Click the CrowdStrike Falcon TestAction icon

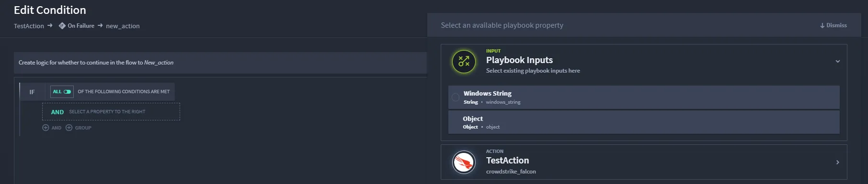pyautogui.click(x=464, y=162)
